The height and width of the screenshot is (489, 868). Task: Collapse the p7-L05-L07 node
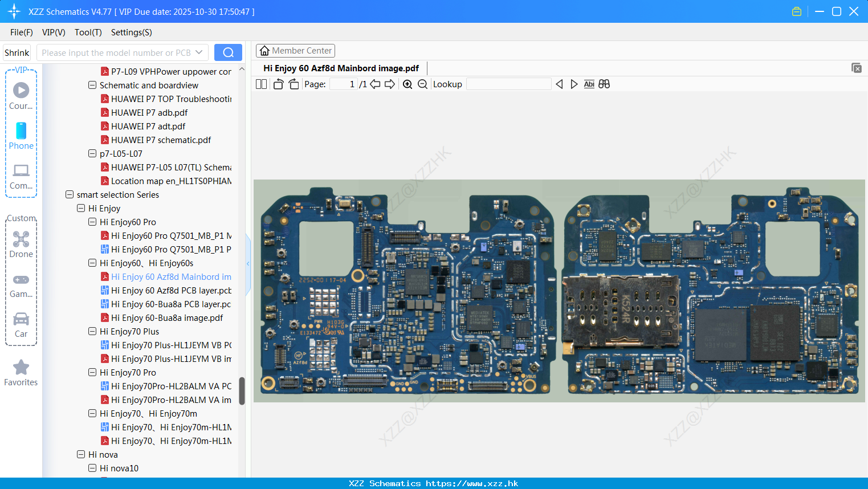coord(92,153)
